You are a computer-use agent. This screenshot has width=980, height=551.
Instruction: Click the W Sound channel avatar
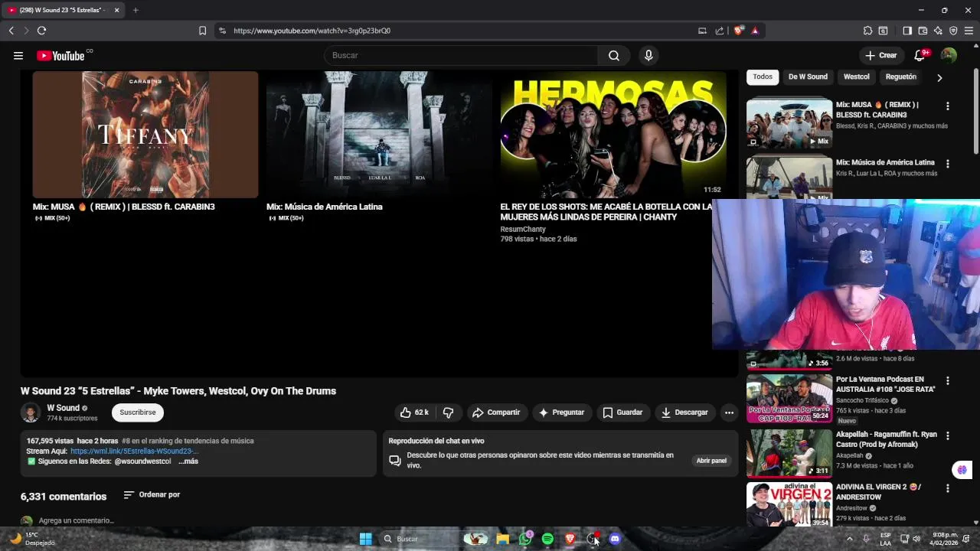click(x=31, y=412)
